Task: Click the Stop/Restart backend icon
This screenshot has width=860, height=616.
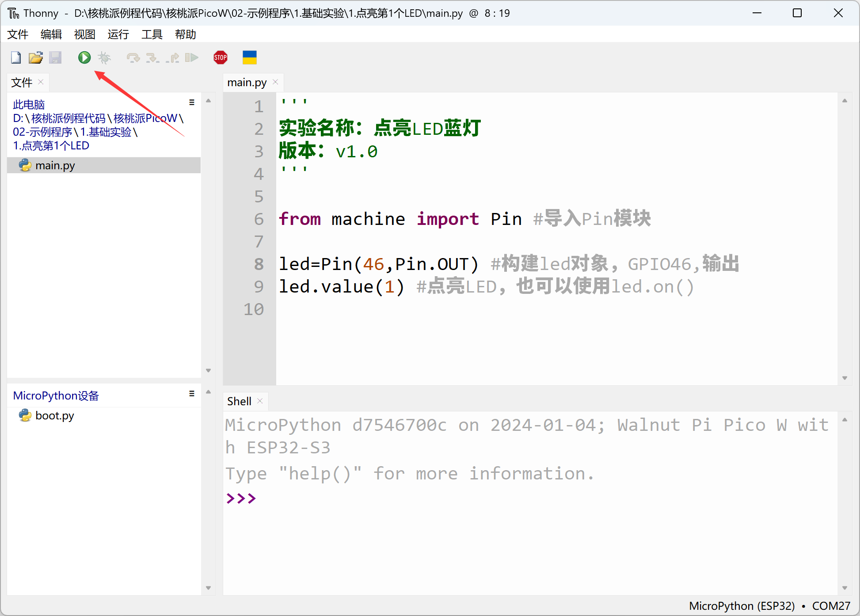Action: 220,57
